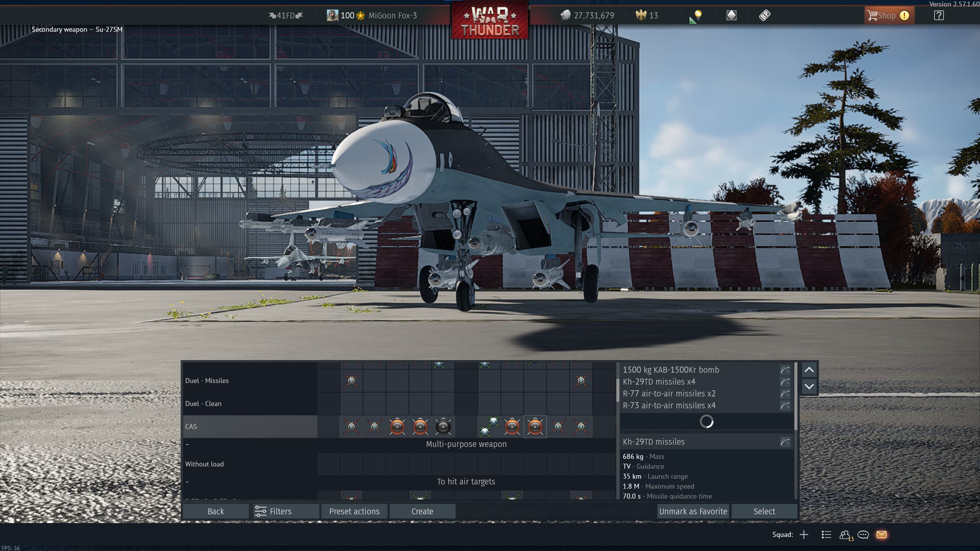This screenshot has height=551, width=980.
Task: Select the leftmost missile slot in CAS row
Action: pyautogui.click(x=351, y=426)
